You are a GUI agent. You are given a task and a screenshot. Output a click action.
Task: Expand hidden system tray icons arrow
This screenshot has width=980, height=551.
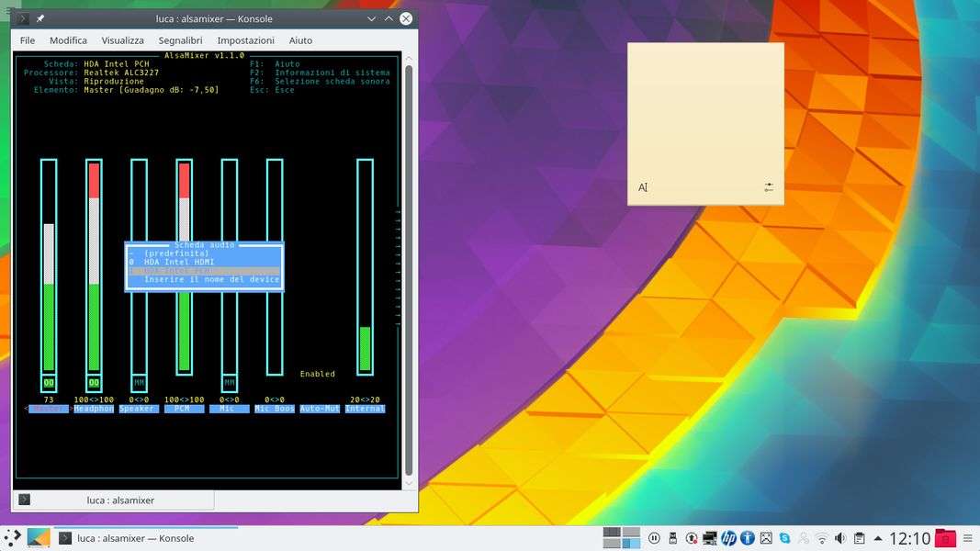tap(877, 538)
